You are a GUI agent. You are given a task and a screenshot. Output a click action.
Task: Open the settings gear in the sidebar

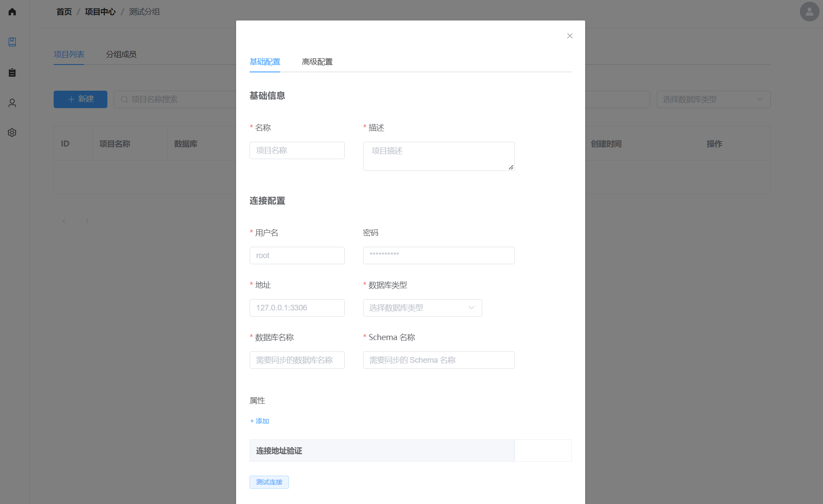click(12, 133)
